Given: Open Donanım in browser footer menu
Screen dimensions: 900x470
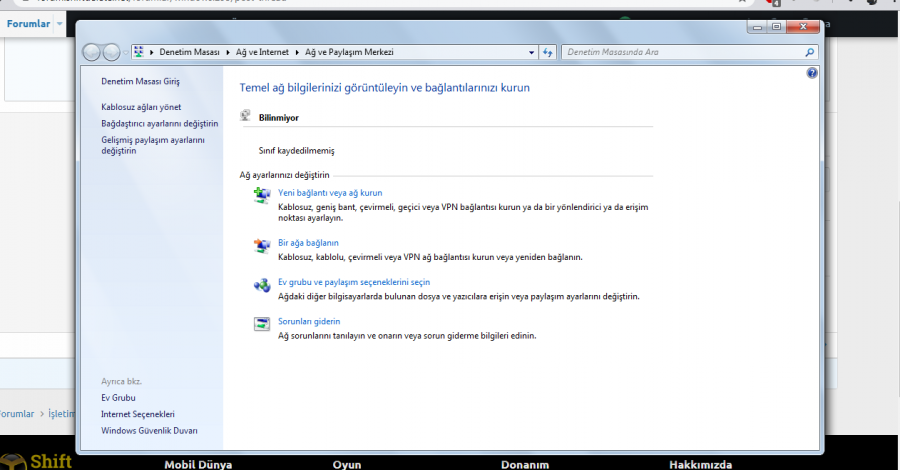Looking at the screenshot, I should [525, 464].
